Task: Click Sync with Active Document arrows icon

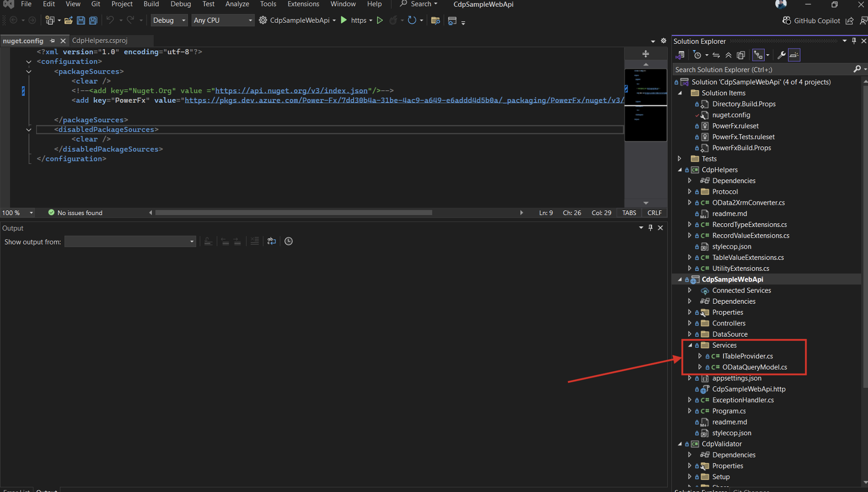Action: [716, 55]
